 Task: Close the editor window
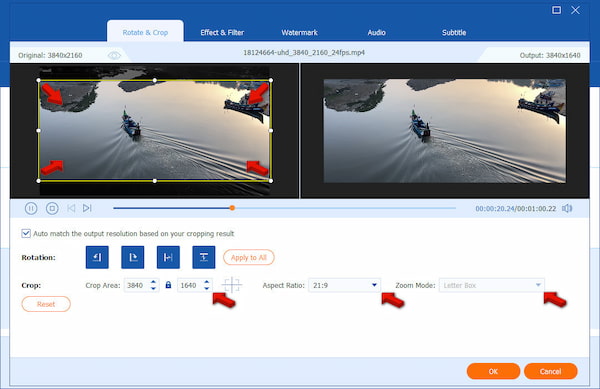575,10
